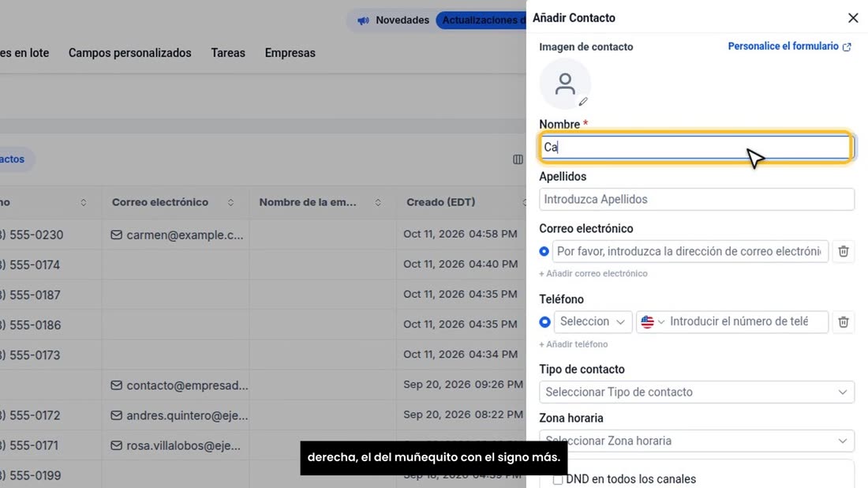Sort by Nombre de la empresa column
The height and width of the screenshot is (488, 868).
[377, 203]
